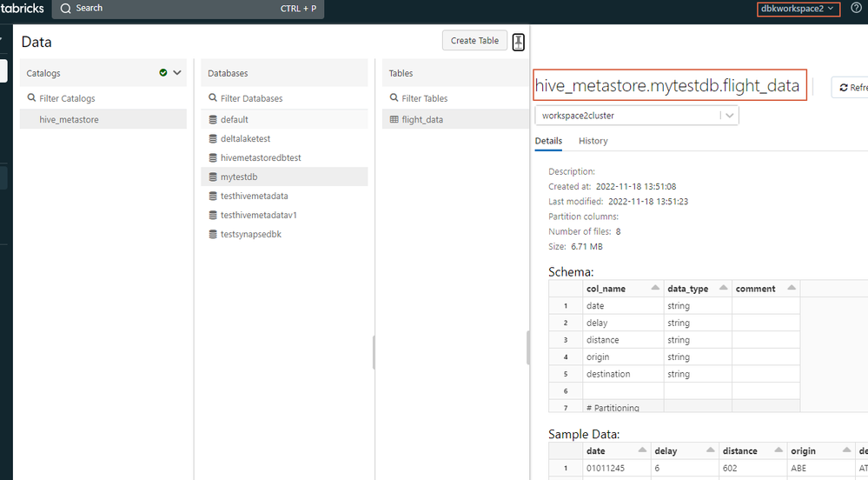
Task: Select the flight_data table
Action: (x=455, y=119)
